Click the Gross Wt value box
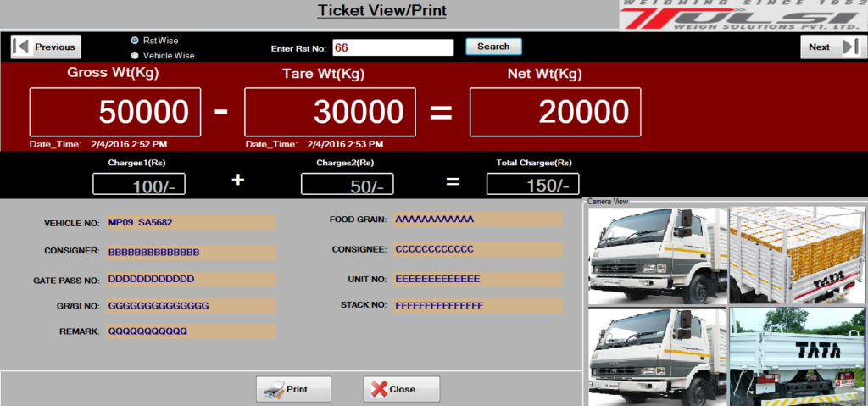 115,112
